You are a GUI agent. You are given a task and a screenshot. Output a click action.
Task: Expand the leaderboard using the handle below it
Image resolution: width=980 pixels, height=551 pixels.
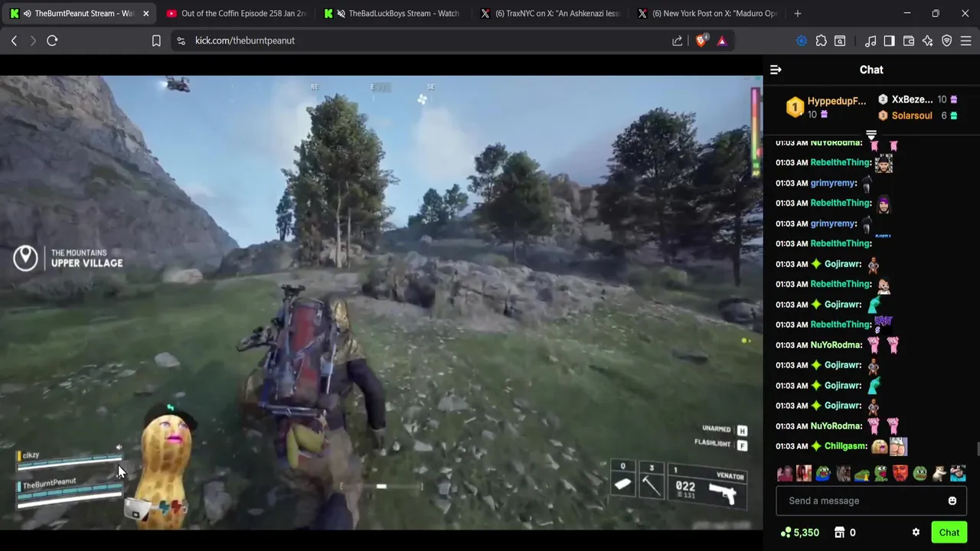tap(871, 135)
